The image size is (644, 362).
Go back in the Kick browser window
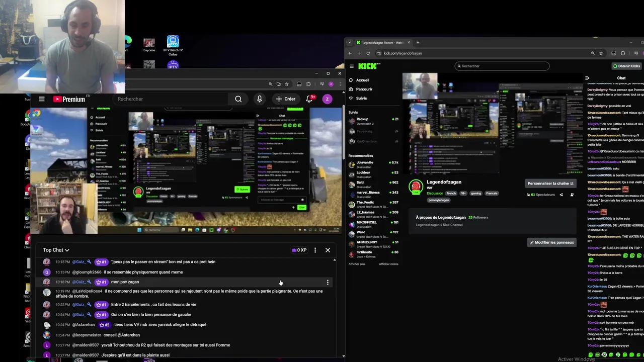pos(351,53)
